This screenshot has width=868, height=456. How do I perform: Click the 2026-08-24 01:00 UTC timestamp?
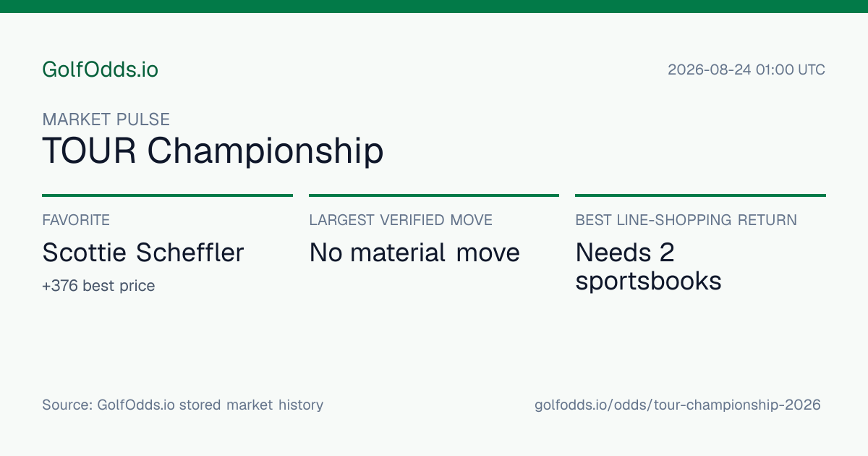click(746, 70)
